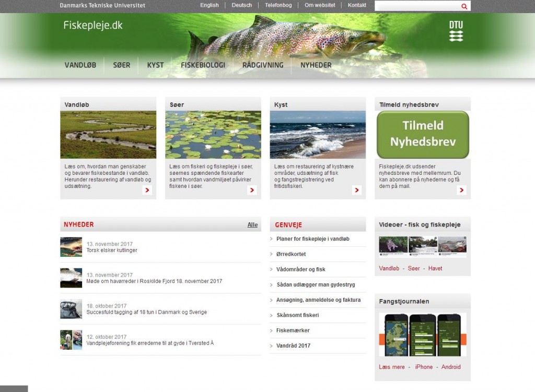Open the Telefonbog link
The height and width of the screenshot is (392, 535).
pos(278,5)
